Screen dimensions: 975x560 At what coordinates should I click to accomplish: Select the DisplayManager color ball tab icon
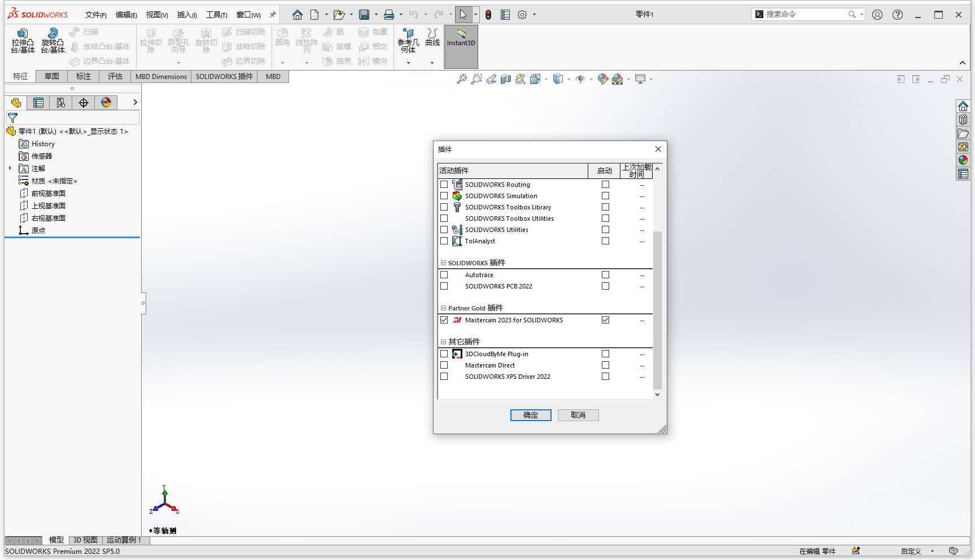pyautogui.click(x=106, y=102)
